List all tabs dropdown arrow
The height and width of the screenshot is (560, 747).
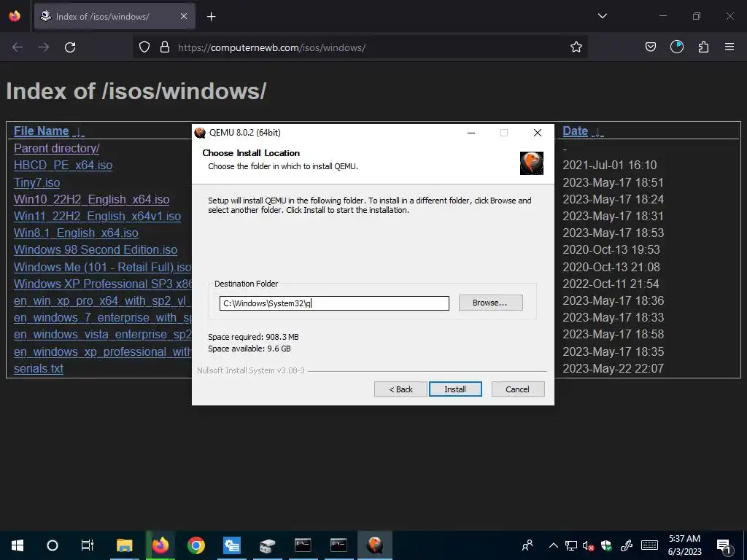[602, 16]
